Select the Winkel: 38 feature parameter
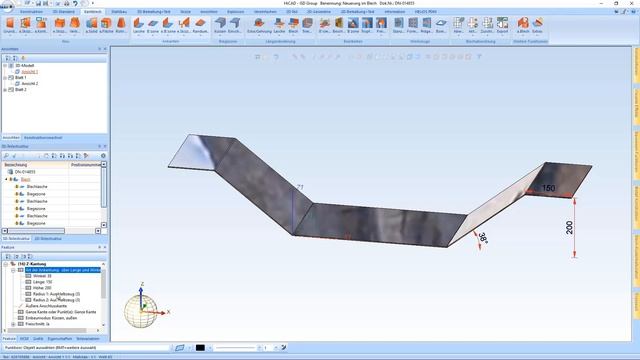The width and height of the screenshot is (640, 360). 42,276
